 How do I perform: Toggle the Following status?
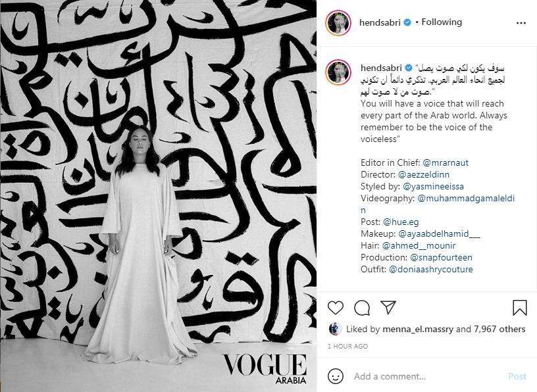(x=442, y=22)
